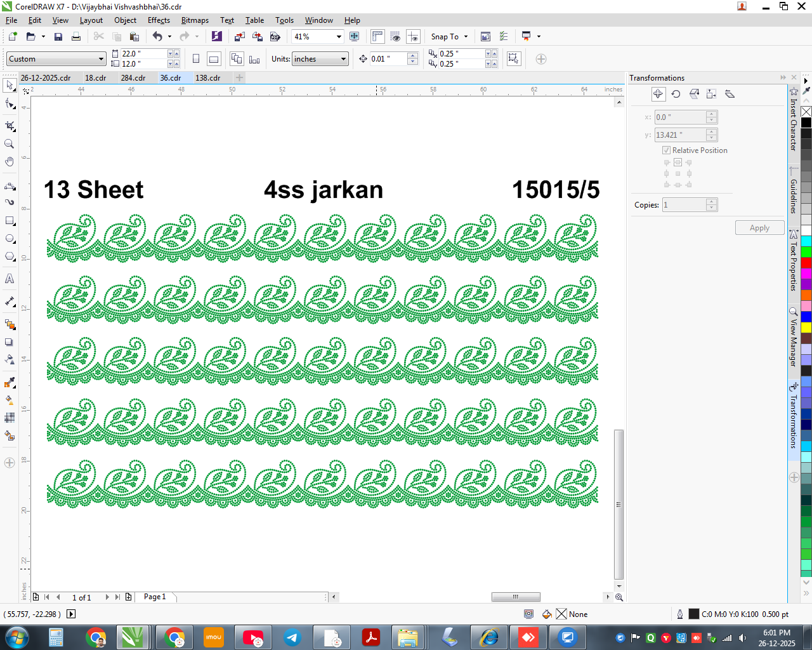This screenshot has height=650, width=812.
Task: Select the Text tool in toolbox
Action: pos(10,279)
